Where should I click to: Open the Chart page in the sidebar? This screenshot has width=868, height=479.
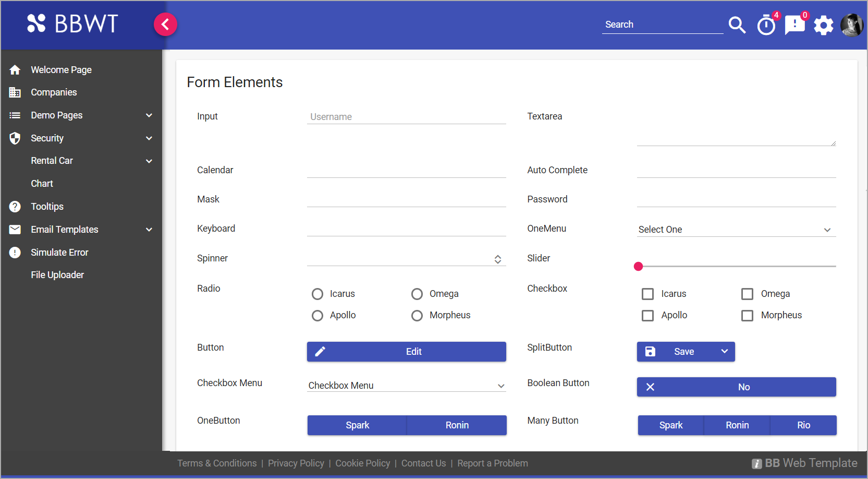point(42,183)
